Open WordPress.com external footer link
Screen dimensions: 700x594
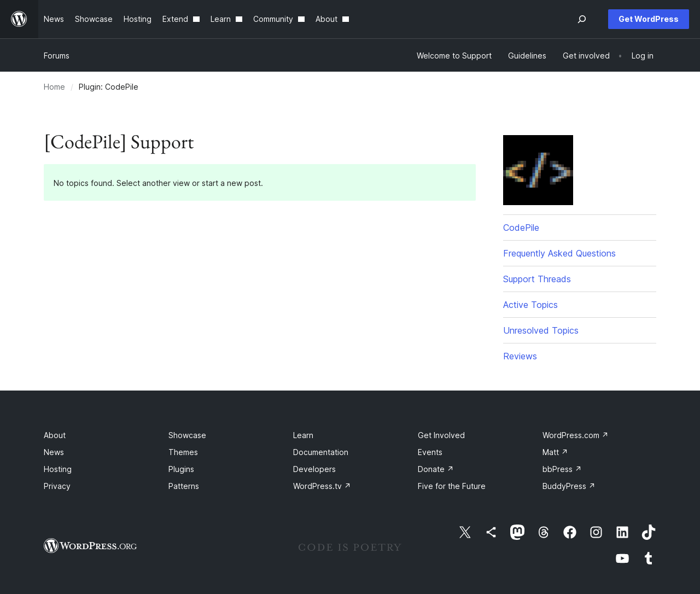coord(575,435)
